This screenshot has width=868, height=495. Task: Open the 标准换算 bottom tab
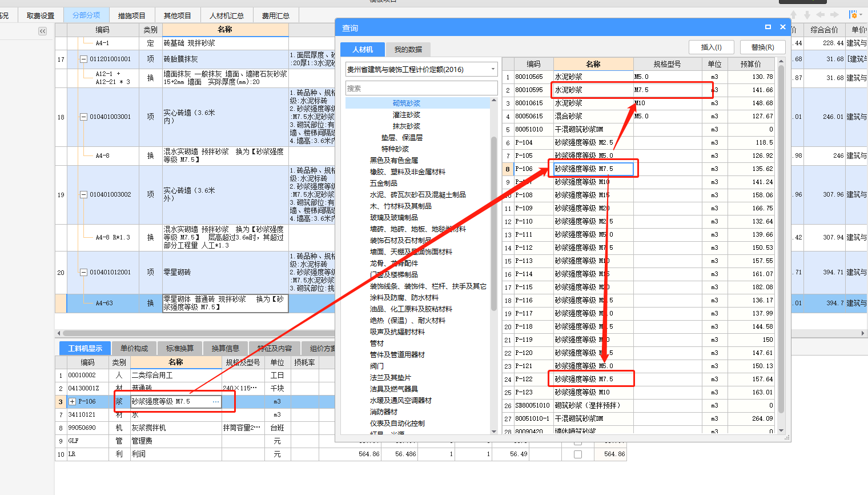pos(180,348)
